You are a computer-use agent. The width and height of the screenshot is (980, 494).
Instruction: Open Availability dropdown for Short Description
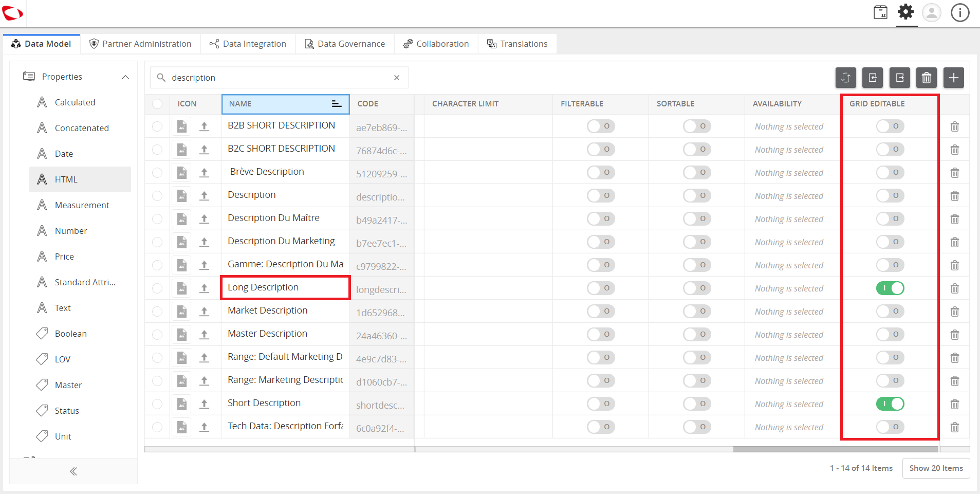[789, 404]
